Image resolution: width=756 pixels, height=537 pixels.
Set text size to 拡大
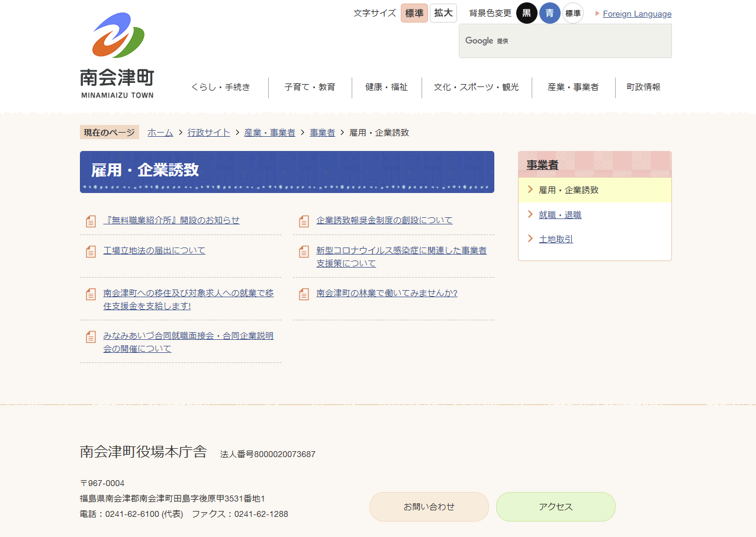coord(443,13)
